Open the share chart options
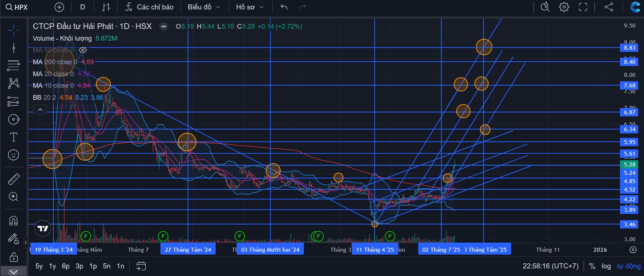The width and height of the screenshot is (644, 276). point(609,7)
